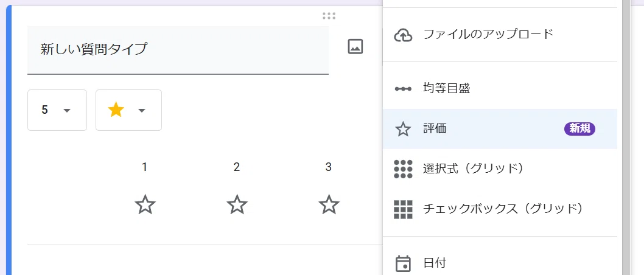The image size is (644, 275).
Task: Select the star rating under number 2
Action: [237, 204]
